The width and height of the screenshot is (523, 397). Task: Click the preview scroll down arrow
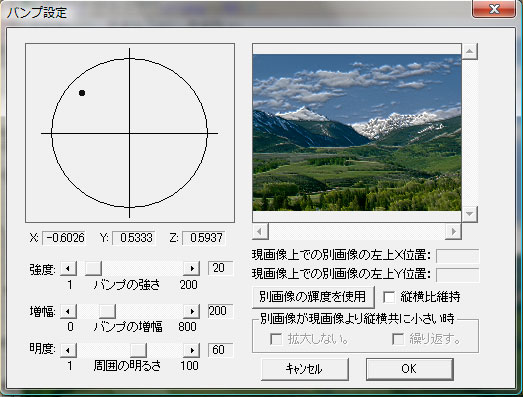coord(470,214)
